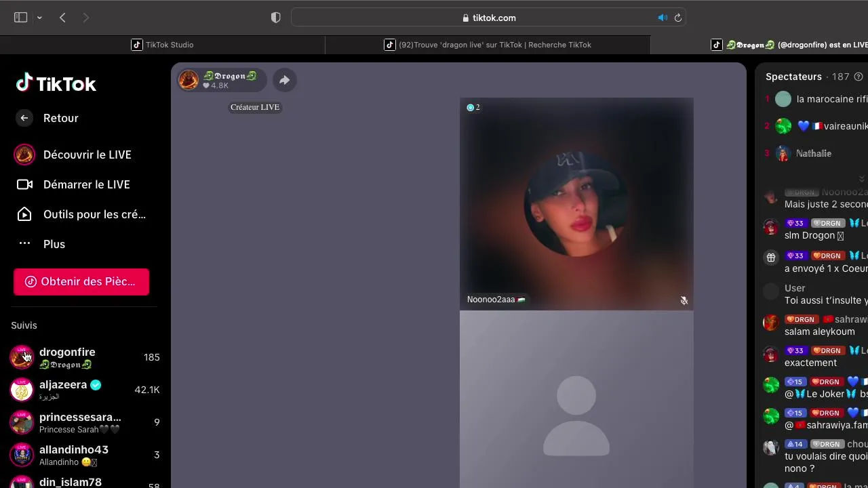The width and height of the screenshot is (868, 488).
Task: Click the Créateur LIVE label
Action: (x=255, y=107)
